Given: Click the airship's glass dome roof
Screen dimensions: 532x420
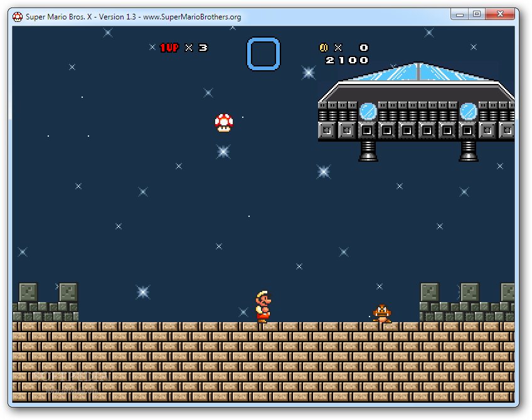Looking at the screenshot, I should click(419, 71).
